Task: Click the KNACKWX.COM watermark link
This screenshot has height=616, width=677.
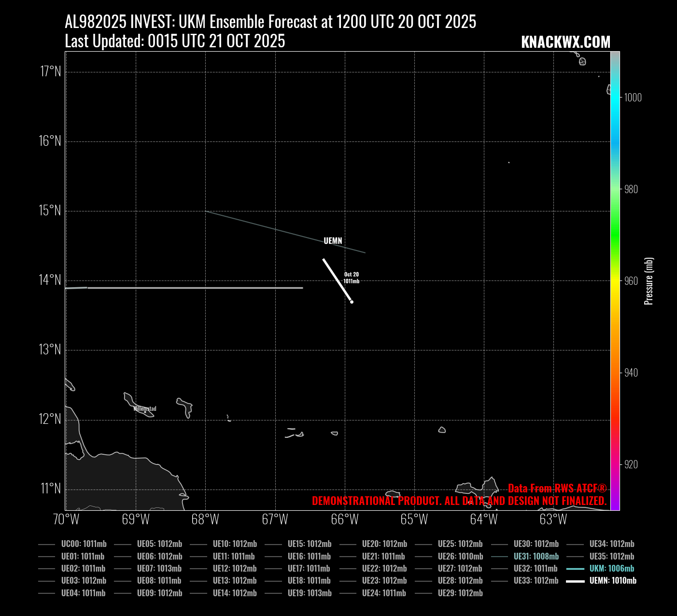Action: coord(565,42)
